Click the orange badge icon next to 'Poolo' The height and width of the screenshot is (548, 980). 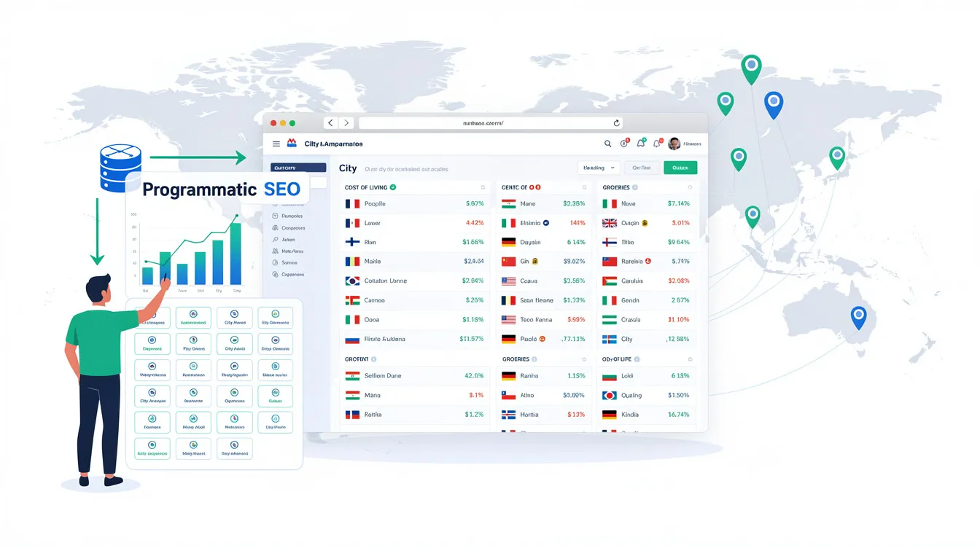tap(544, 339)
